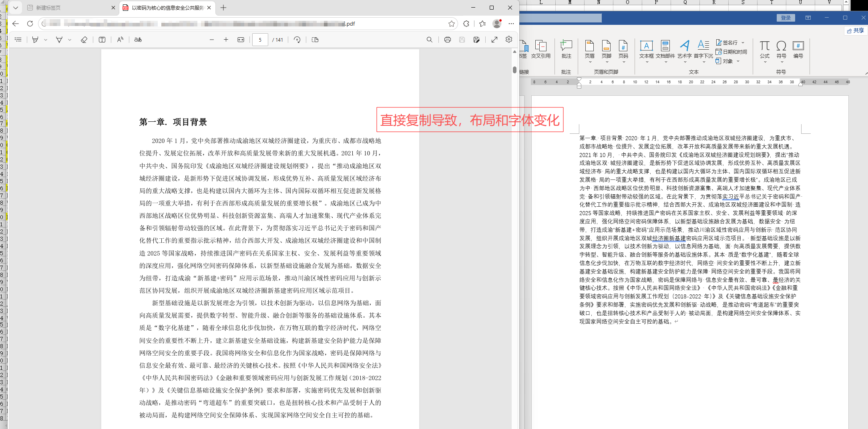Open the favorites list icon
This screenshot has width=868, height=429.
482,24
